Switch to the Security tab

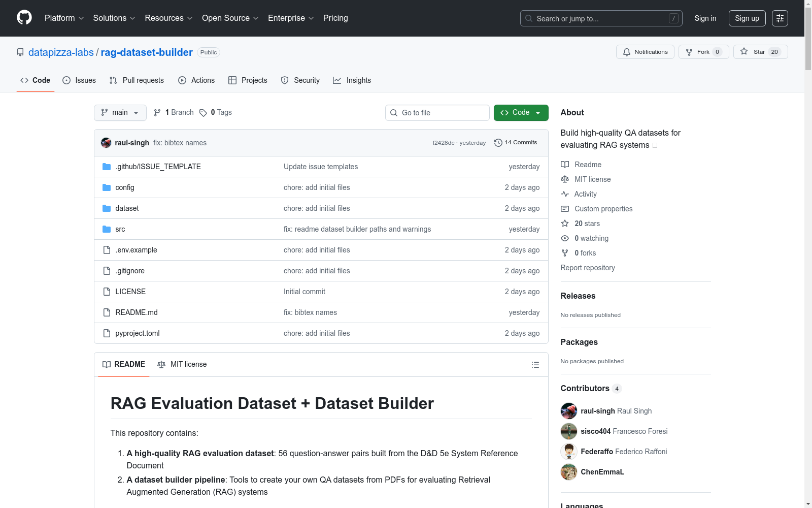pyautogui.click(x=300, y=80)
